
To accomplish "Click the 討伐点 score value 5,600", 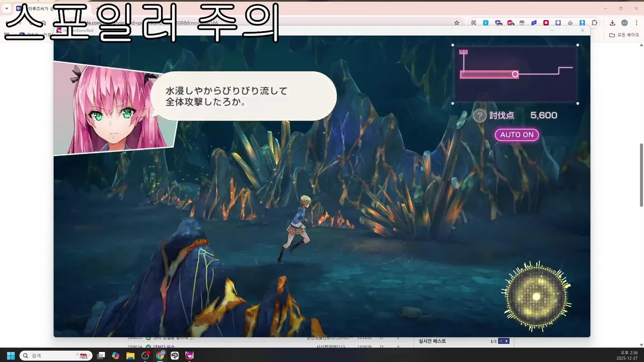I will pyautogui.click(x=544, y=115).
